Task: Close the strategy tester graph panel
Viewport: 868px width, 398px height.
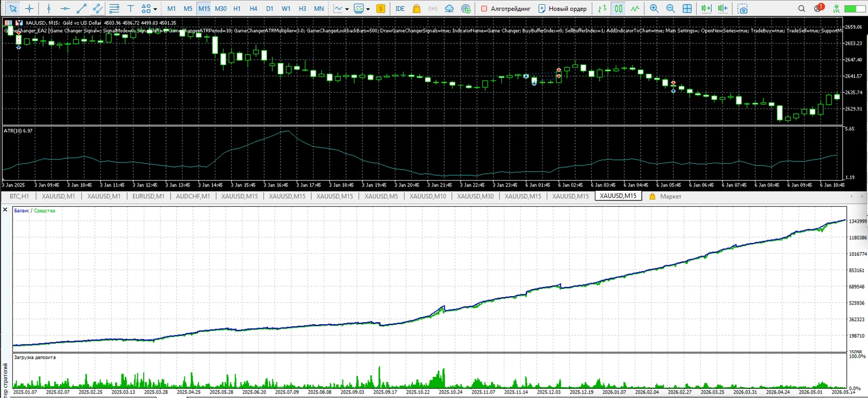Action: click(x=5, y=209)
